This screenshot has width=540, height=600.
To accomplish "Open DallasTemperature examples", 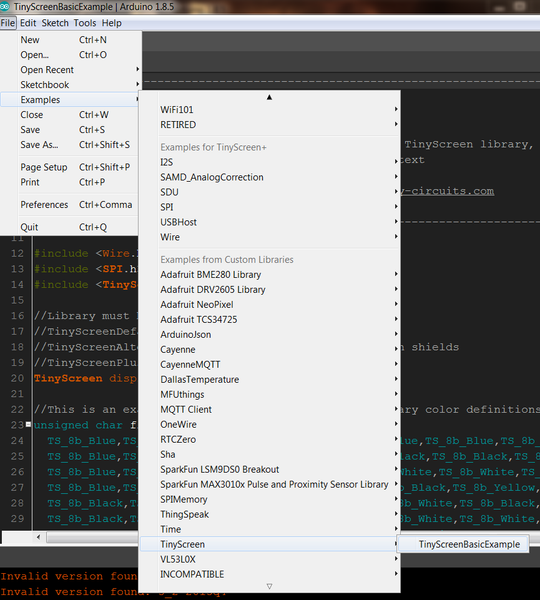I will (x=270, y=380).
